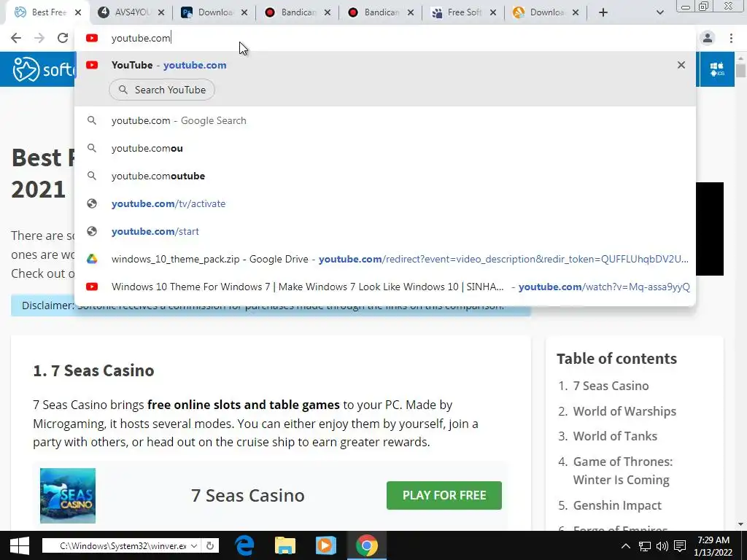Click the taskbar address input field
Screen dimensions: 747x560
(122, 545)
